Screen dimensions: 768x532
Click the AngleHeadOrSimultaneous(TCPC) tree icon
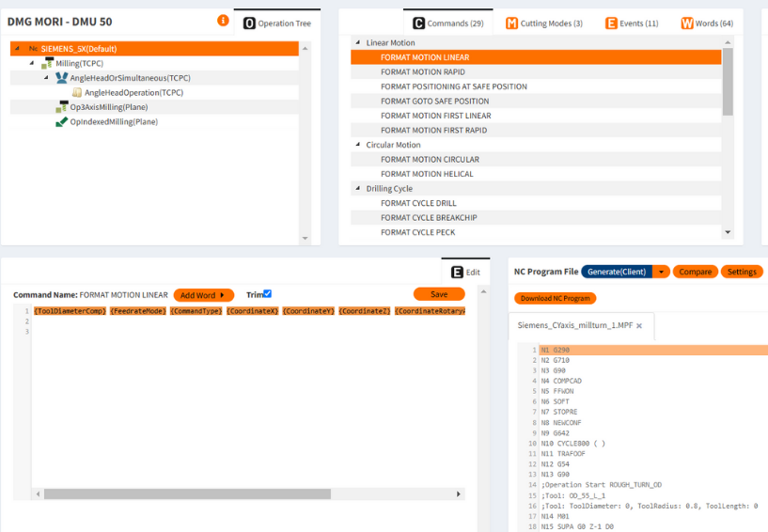[x=62, y=78]
